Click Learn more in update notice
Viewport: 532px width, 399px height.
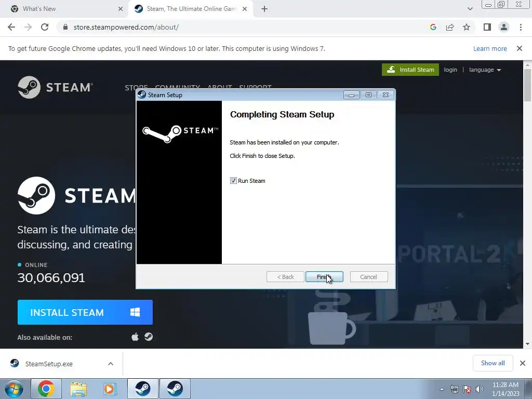click(490, 48)
